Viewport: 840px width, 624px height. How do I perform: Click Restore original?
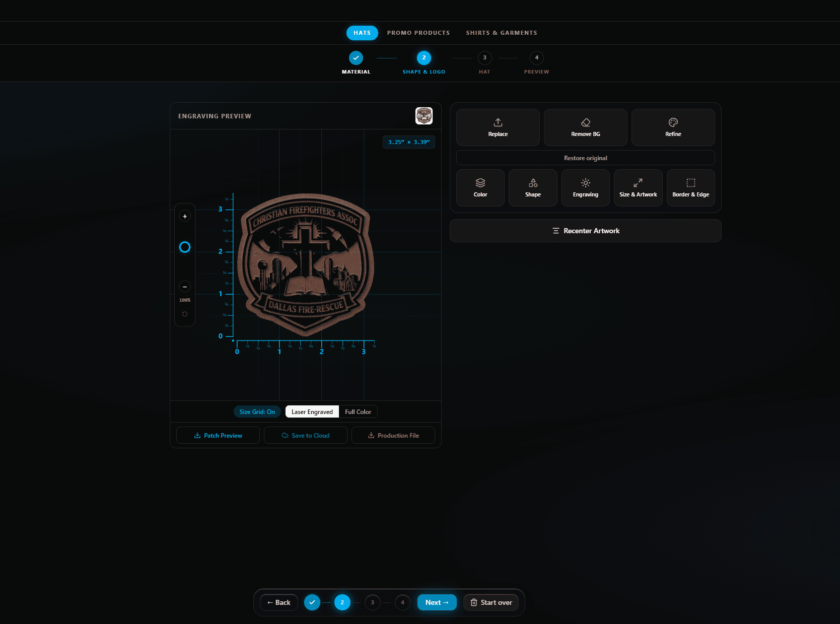tap(585, 158)
